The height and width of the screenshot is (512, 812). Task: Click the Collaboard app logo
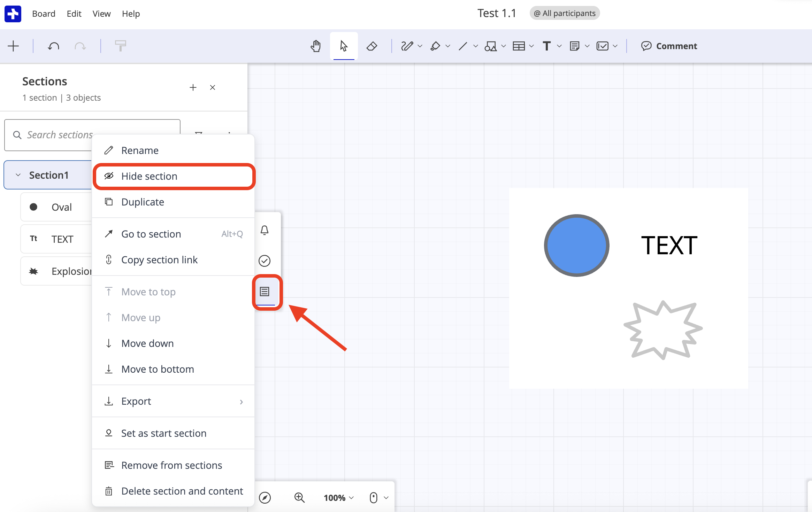pos(13,14)
